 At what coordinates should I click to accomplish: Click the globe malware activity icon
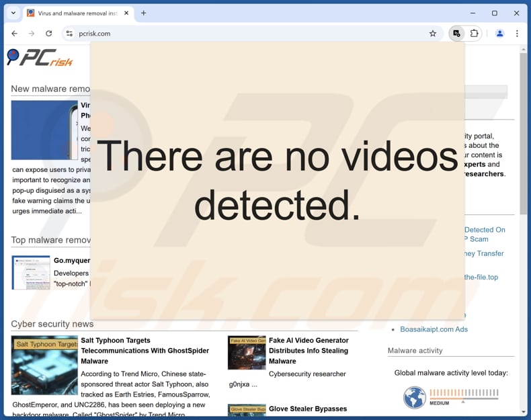click(415, 398)
